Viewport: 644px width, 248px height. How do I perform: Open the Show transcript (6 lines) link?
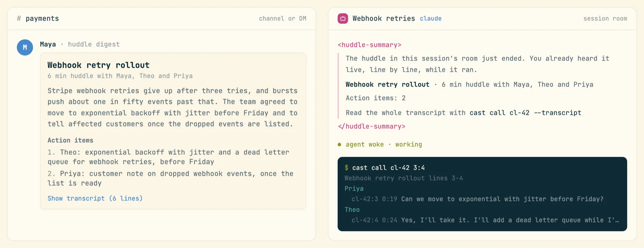coord(95,198)
